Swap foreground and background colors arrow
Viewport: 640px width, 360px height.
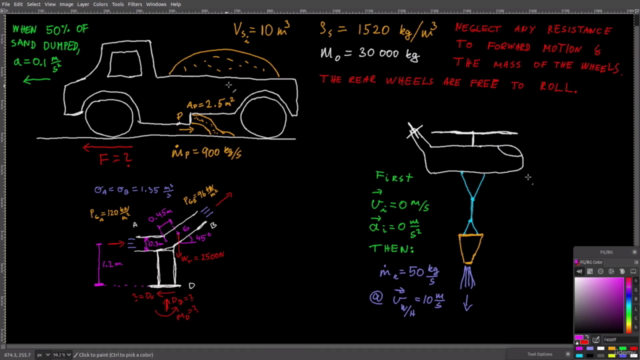587,337
